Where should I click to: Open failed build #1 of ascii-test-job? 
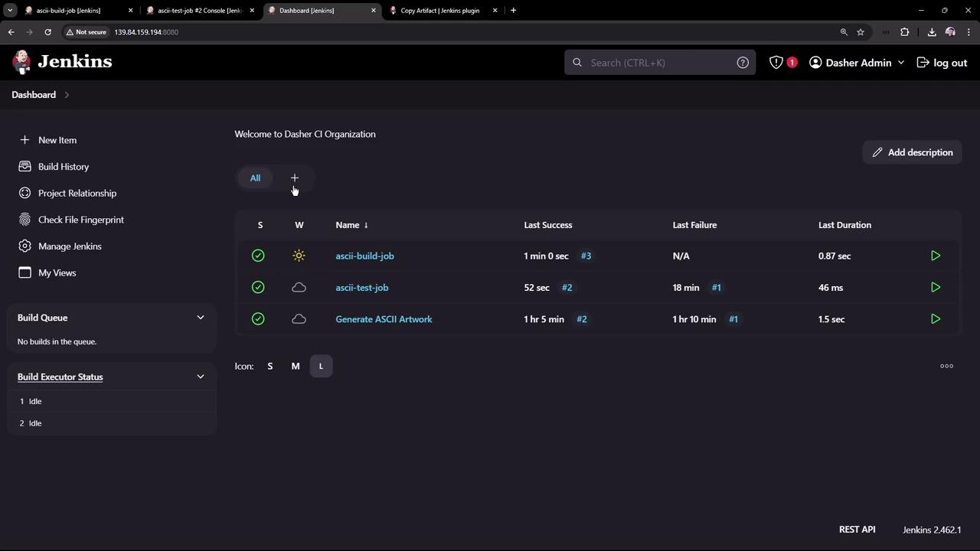point(716,288)
